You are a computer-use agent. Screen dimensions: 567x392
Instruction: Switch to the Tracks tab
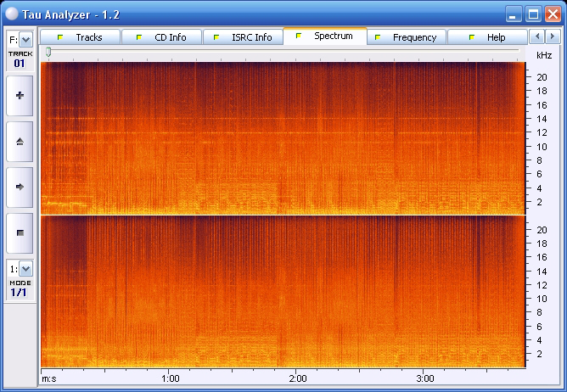click(x=81, y=37)
